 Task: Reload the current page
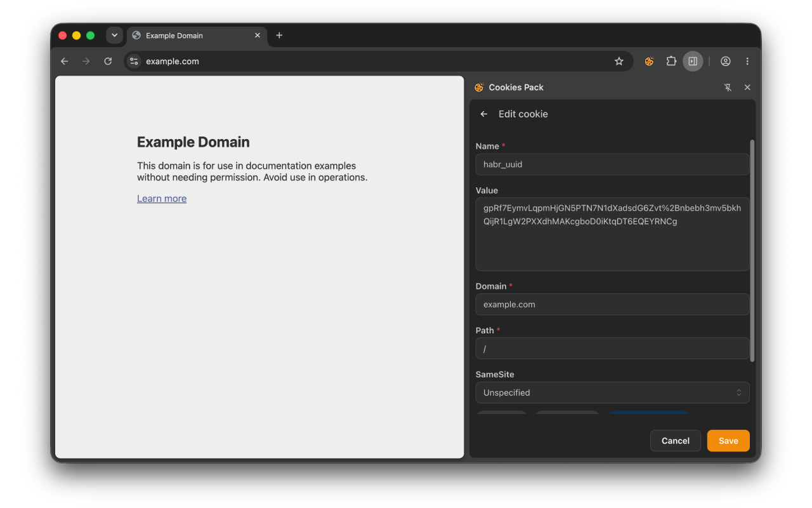click(x=108, y=62)
